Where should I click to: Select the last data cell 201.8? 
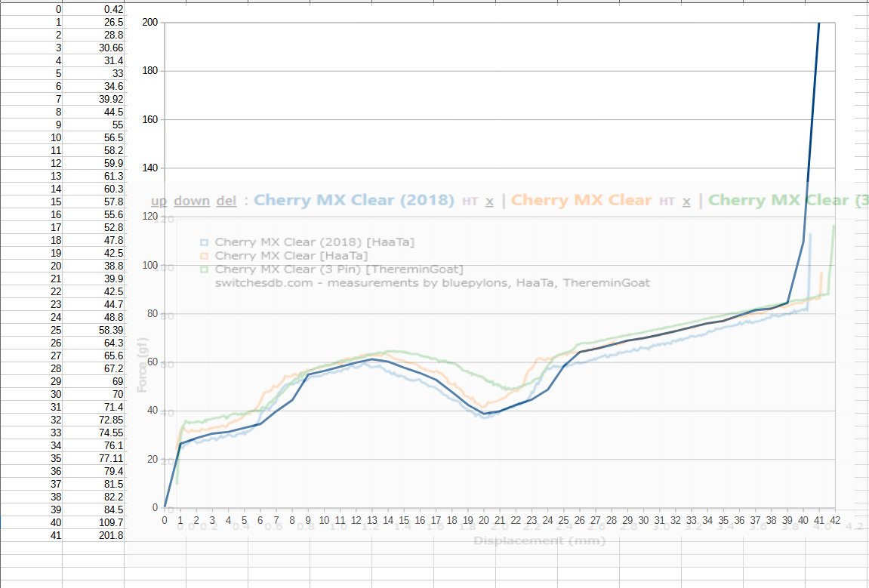tap(94, 535)
